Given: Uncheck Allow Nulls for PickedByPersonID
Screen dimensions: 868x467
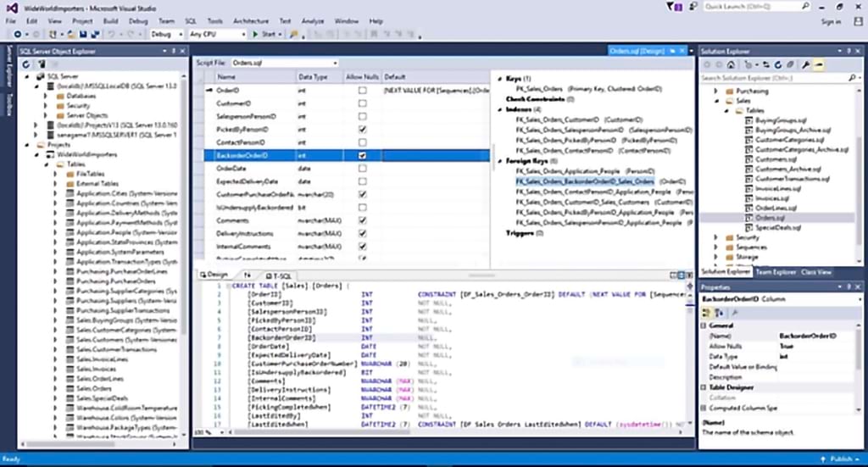Looking at the screenshot, I should (x=362, y=130).
